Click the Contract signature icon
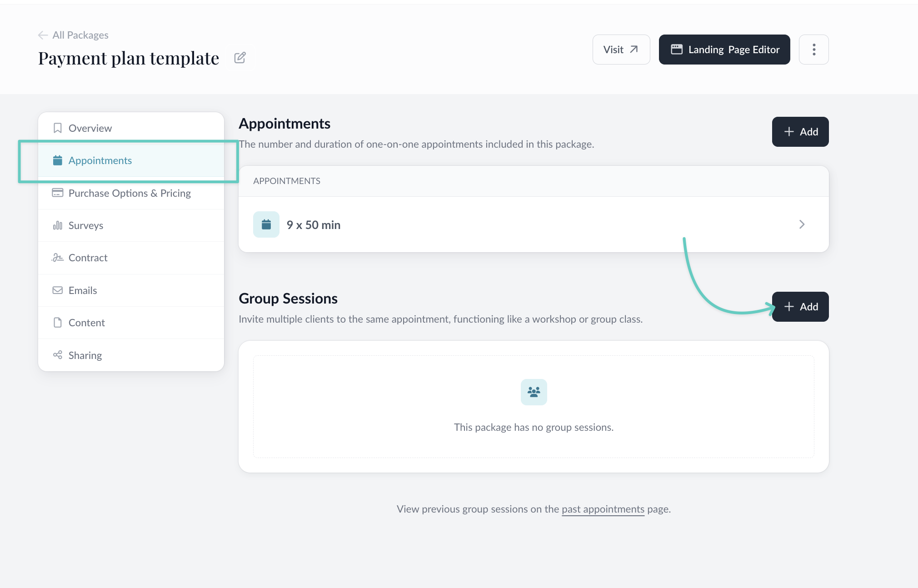The width and height of the screenshot is (918, 588). coord(58,258)
